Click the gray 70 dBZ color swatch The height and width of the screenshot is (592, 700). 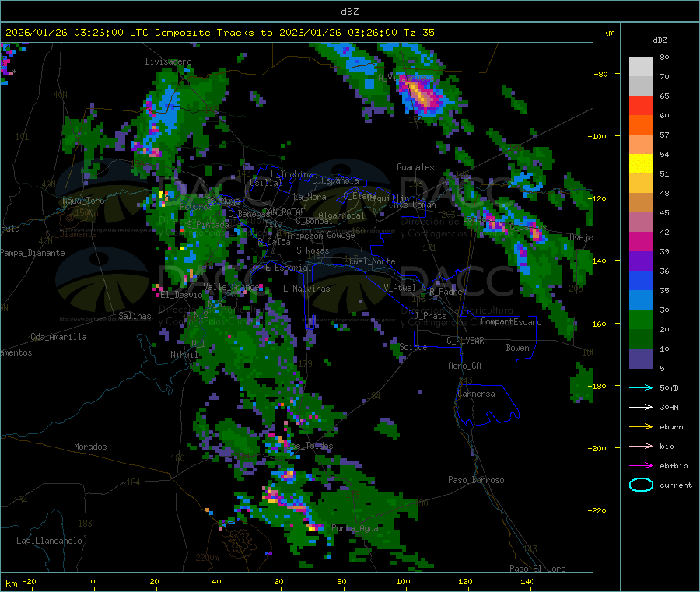coord(641,86)
